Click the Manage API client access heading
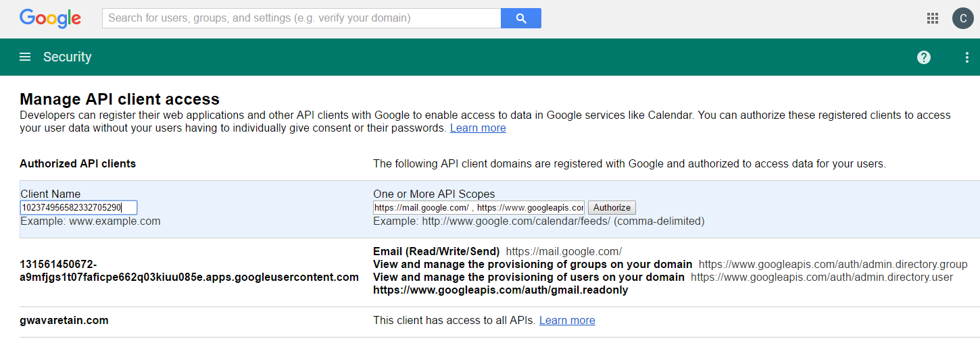Viewport: 980px width, 347px height. (120, 100)
